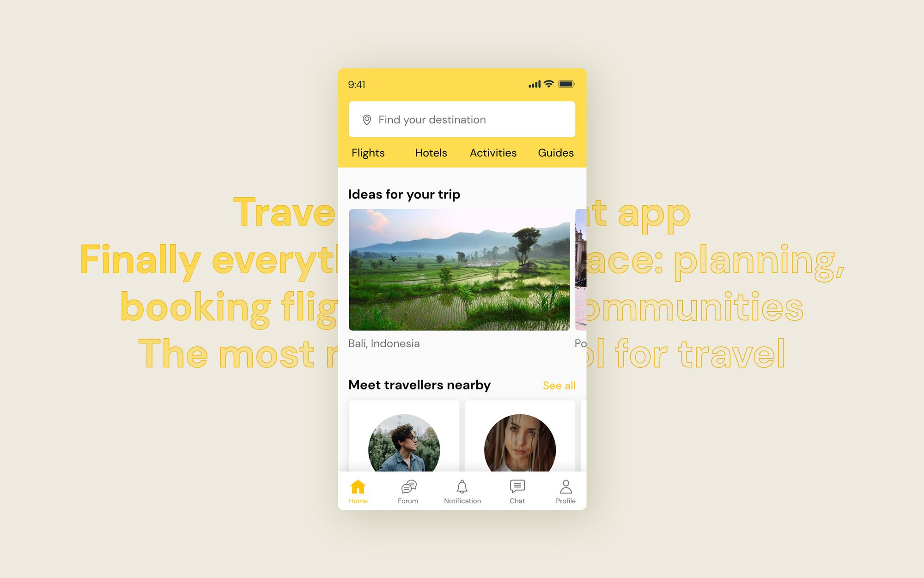The height and width of the screenshot is (578, 924).
Task: Select the Hotels tab filter
Action: click(x=431, y=152)
